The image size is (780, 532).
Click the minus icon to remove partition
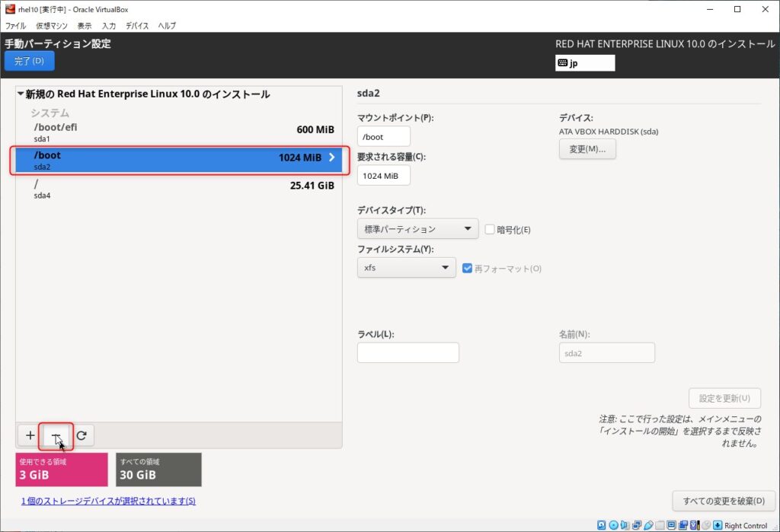[56, 435]
